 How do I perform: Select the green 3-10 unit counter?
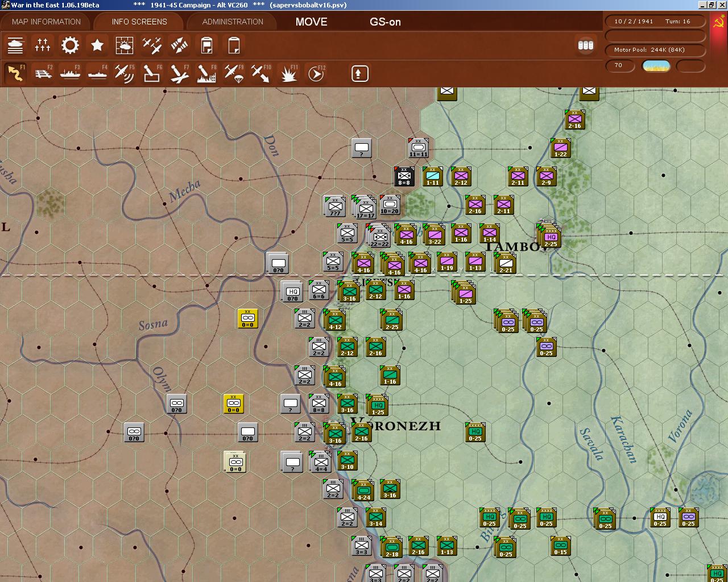coord(347,460)
